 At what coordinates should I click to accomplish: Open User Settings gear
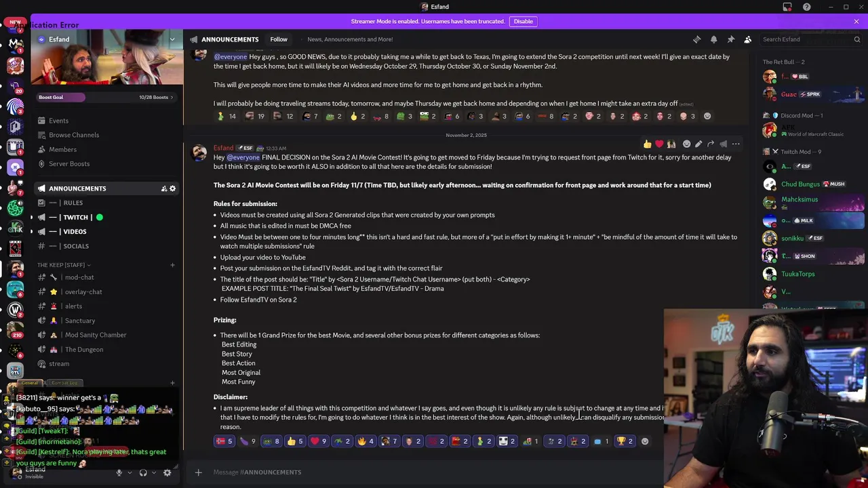[167, 472]
